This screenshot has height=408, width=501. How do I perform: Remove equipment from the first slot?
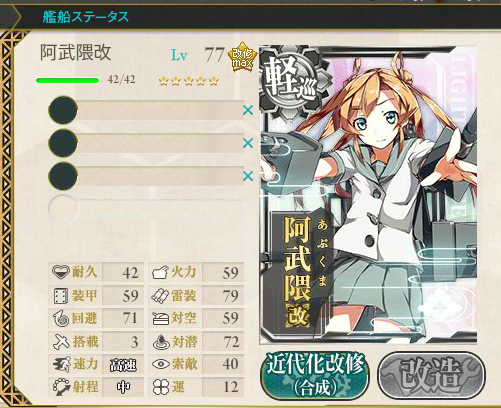coord(248,110)
